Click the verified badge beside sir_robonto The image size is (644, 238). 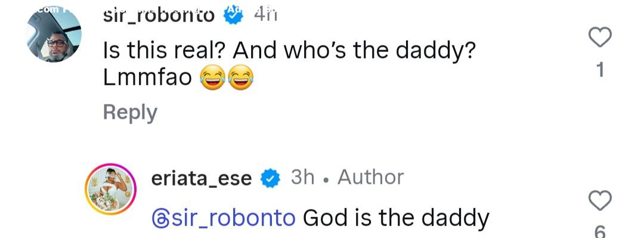233,15
